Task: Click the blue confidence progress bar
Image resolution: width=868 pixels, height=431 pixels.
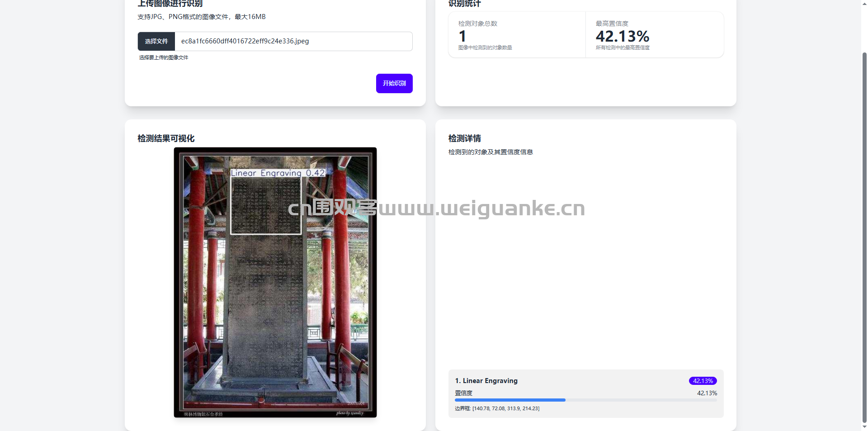Action: click(510, 400)
